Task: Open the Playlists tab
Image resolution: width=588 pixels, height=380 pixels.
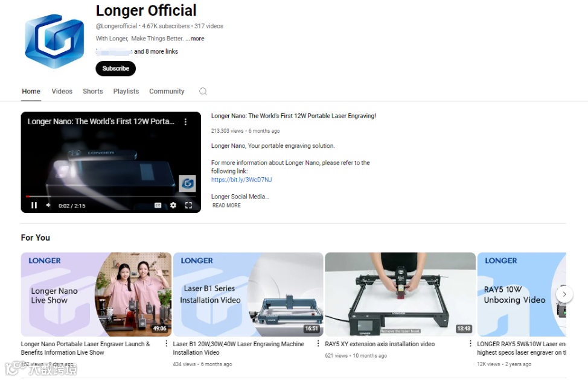Action: [126, 92]
